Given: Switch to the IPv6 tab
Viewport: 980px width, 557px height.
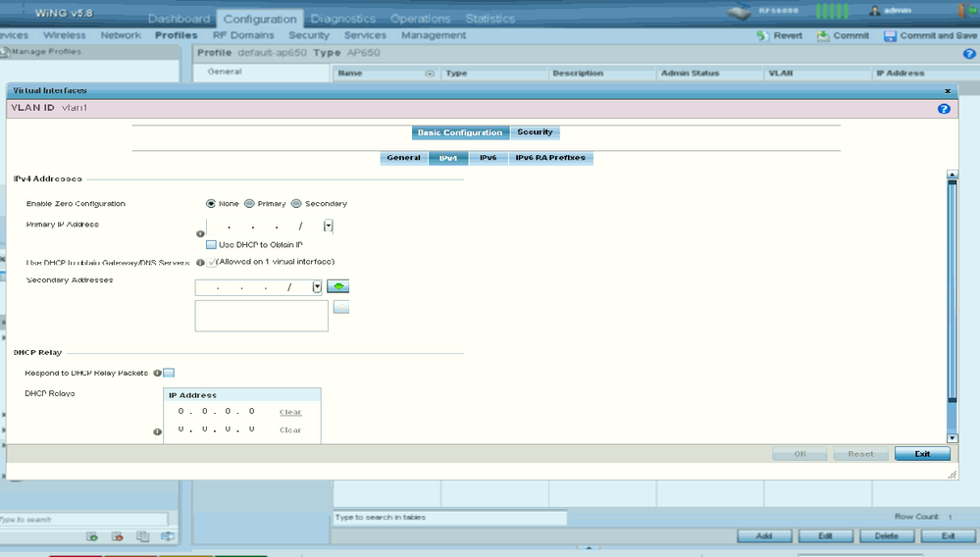Looking at the screenshot, I should (488, 158).
